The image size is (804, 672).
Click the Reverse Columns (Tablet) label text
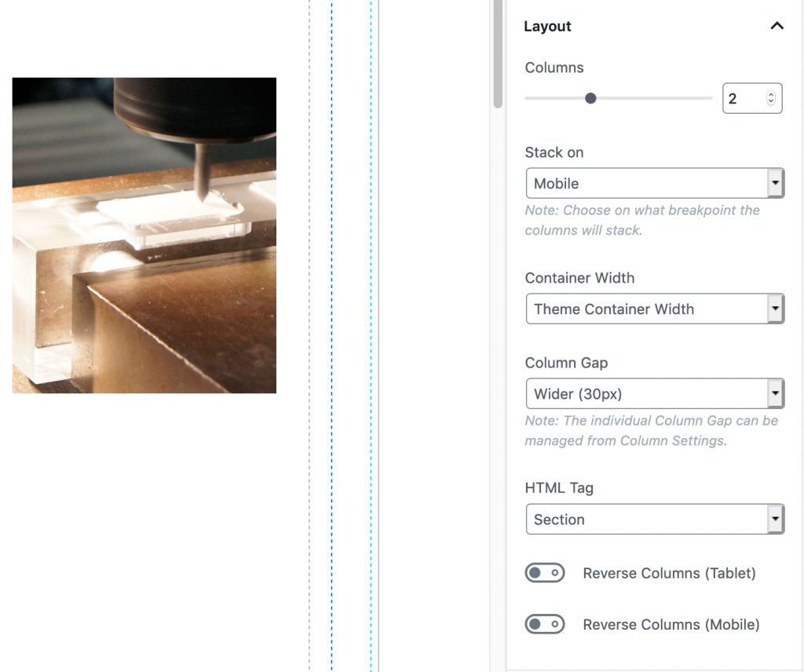coord(669,573)
